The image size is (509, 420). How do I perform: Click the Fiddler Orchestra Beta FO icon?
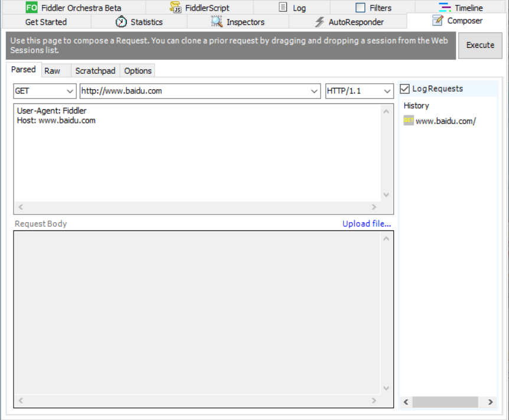tap(31, 8)
